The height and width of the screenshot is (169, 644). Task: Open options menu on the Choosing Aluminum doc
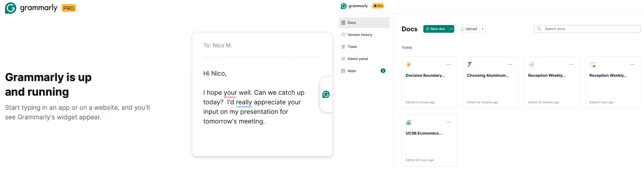tap(510, 64)
